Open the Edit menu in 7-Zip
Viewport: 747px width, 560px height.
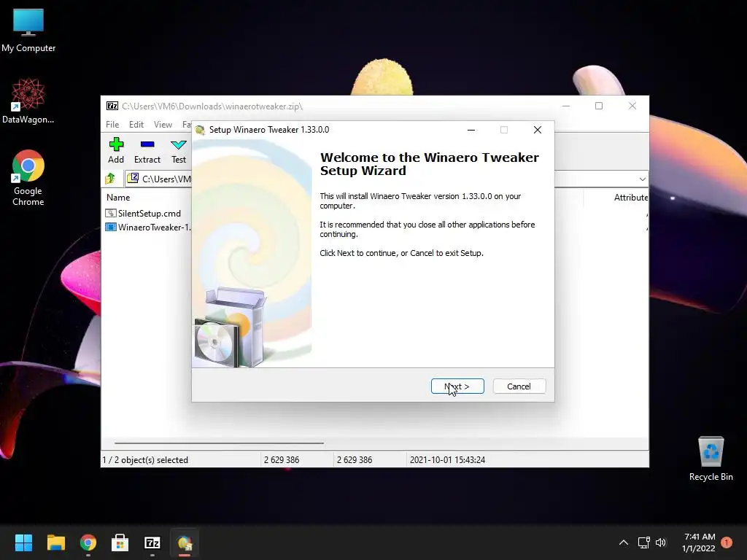136,124
